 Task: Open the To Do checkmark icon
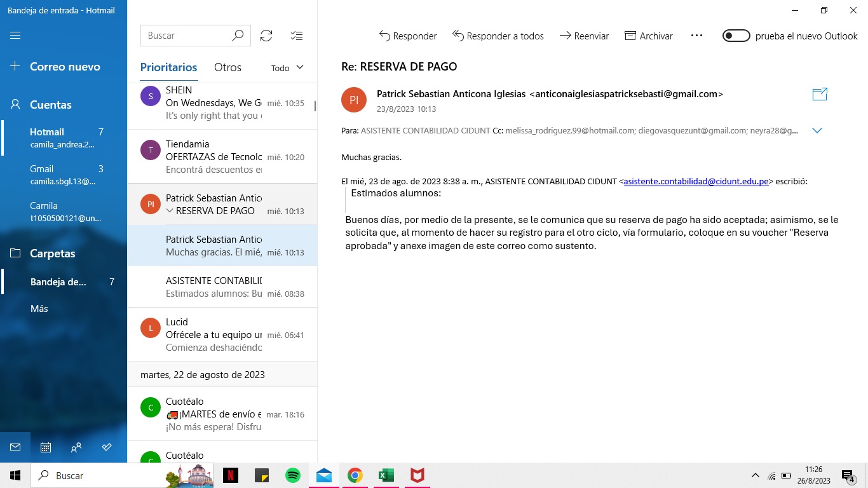(107, 447)
